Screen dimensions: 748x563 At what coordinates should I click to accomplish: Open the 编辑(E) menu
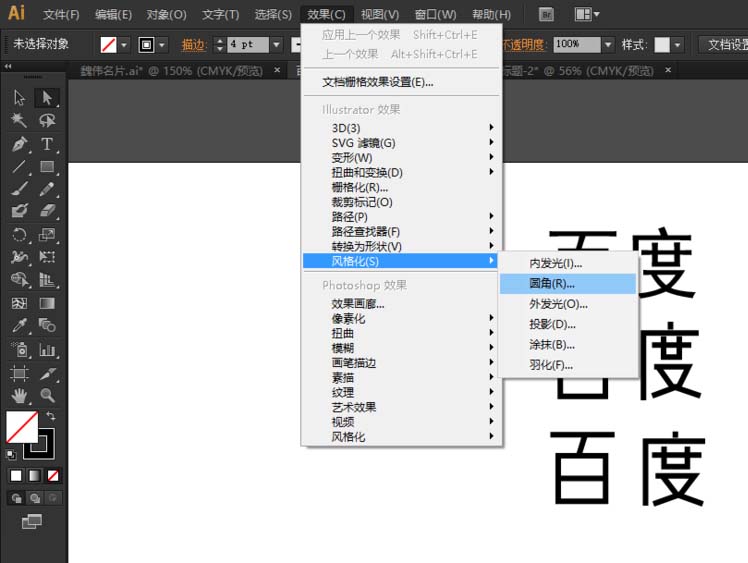[113, 14]
